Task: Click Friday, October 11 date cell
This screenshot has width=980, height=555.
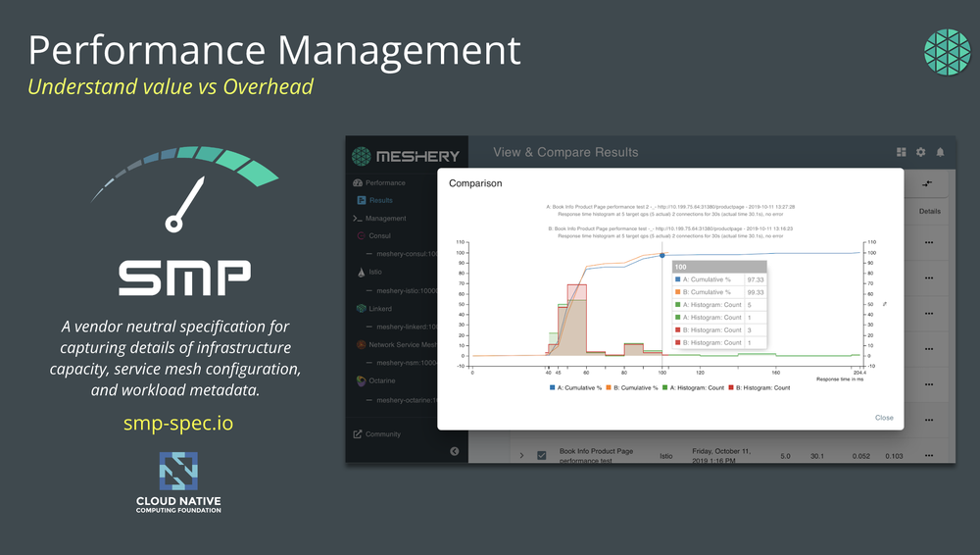Action: pyautogui.click(x=722, y=456)
